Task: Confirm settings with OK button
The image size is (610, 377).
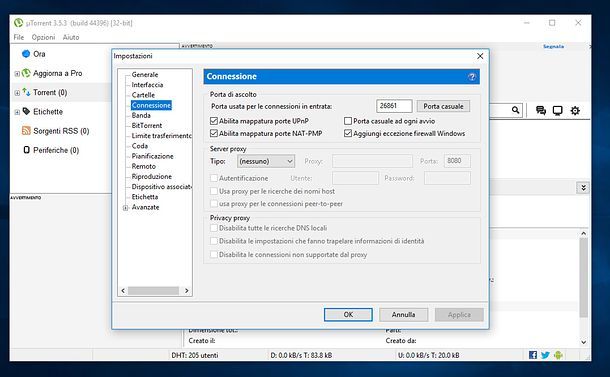Action: pyautogui.click(x=348, y=314)
